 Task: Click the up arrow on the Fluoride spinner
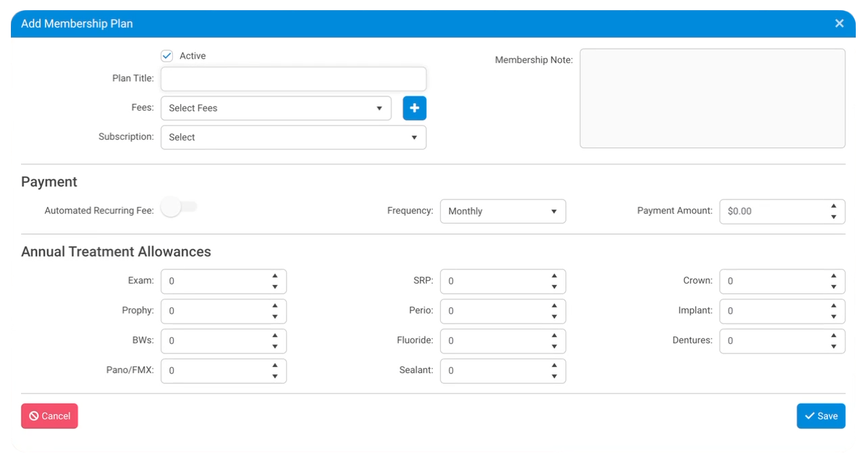click(554, 336)
